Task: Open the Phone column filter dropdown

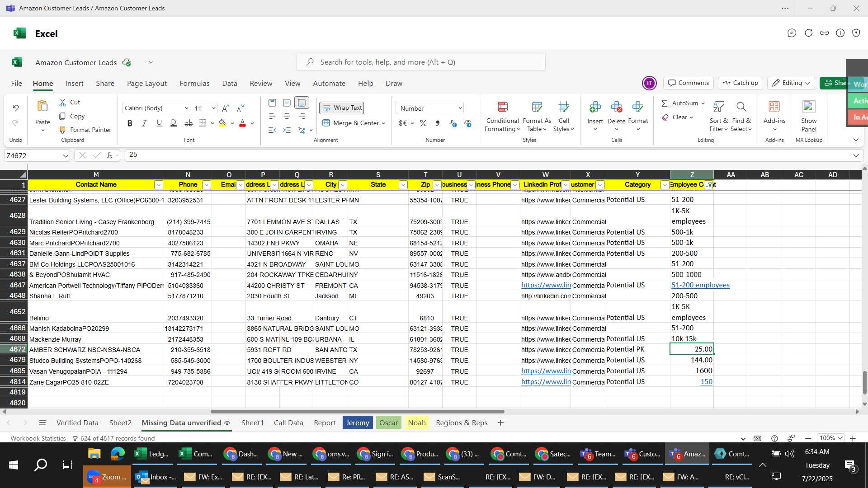Action: pyautogui.click(x=206, y=185)
